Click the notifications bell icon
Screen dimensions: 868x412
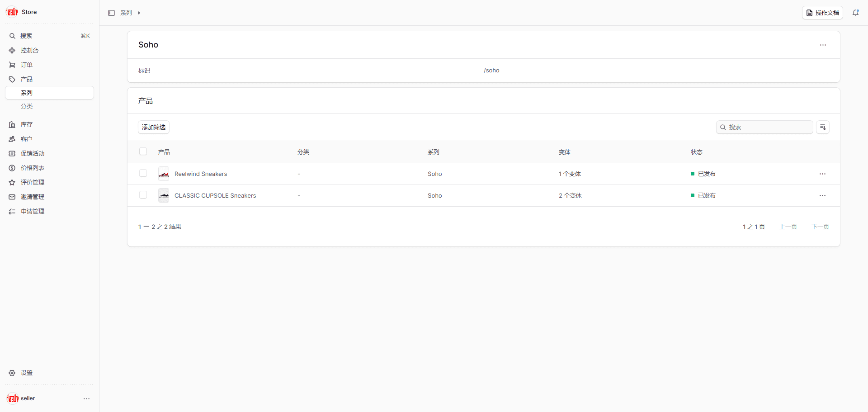pos(855,13)
